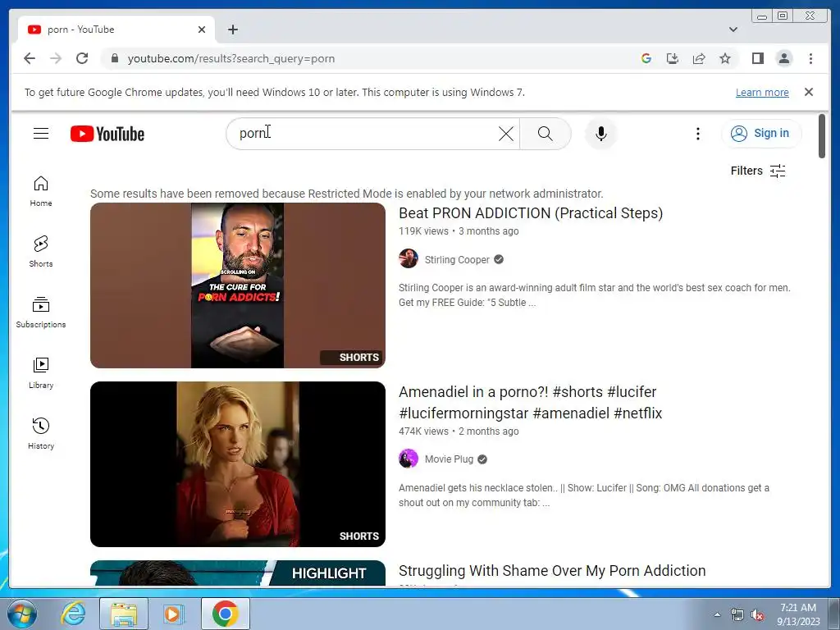The height and width of the screenshot is (630, 840).
Task: Open Library in sidebar
Action: [41, 373]
